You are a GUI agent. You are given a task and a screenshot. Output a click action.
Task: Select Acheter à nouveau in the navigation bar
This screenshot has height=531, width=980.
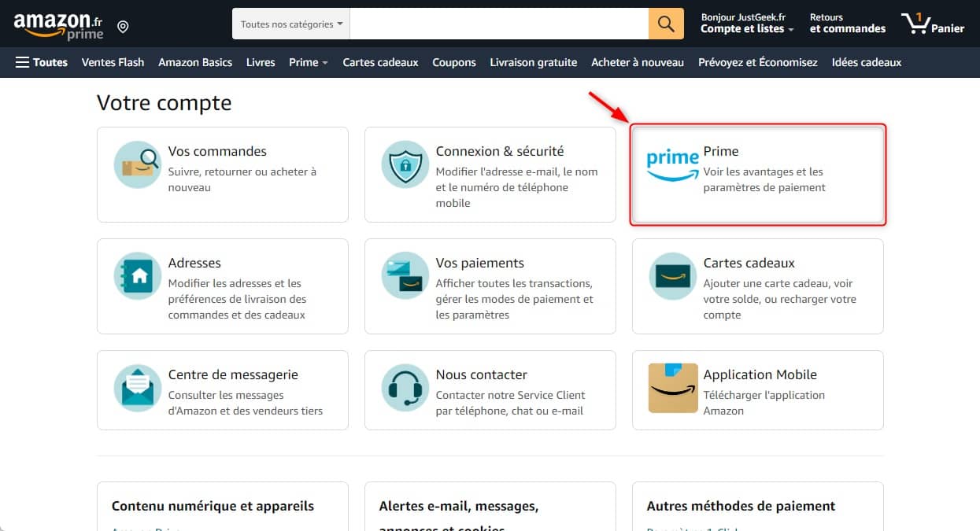point(638,62)
